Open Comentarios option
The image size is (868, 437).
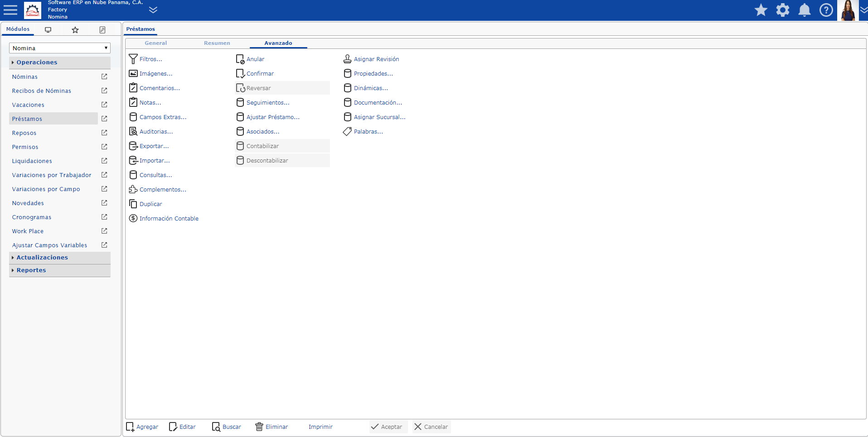[x=155, y=88]
